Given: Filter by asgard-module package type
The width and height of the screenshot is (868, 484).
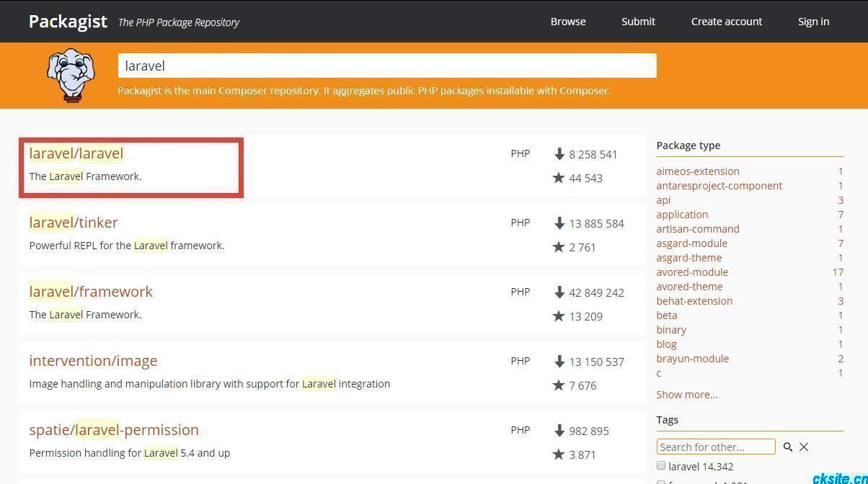Looking at the screenshot, I should click(691, 243).
